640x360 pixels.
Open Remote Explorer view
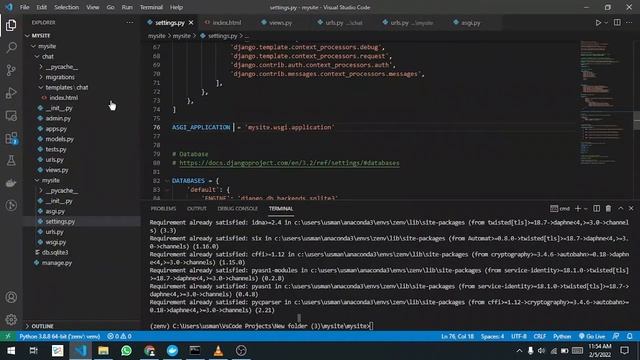pos(11,116)
